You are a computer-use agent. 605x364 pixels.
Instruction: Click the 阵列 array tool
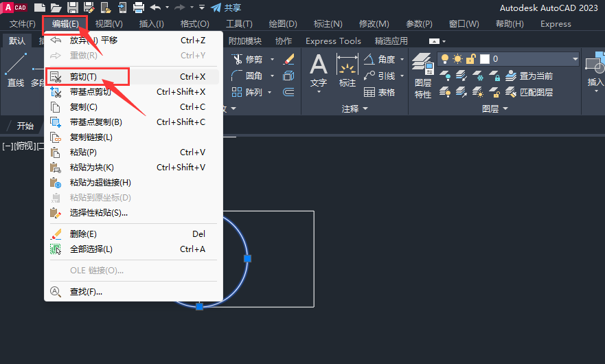[x=247, y=92]
